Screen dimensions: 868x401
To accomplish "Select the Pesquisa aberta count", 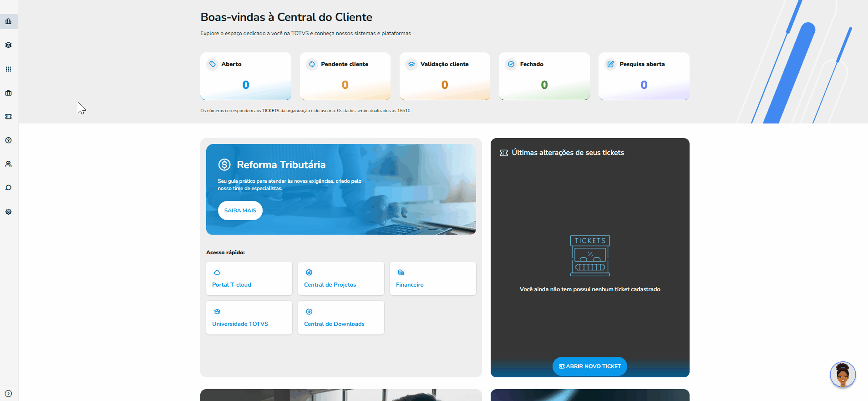I will click(644, 85).
